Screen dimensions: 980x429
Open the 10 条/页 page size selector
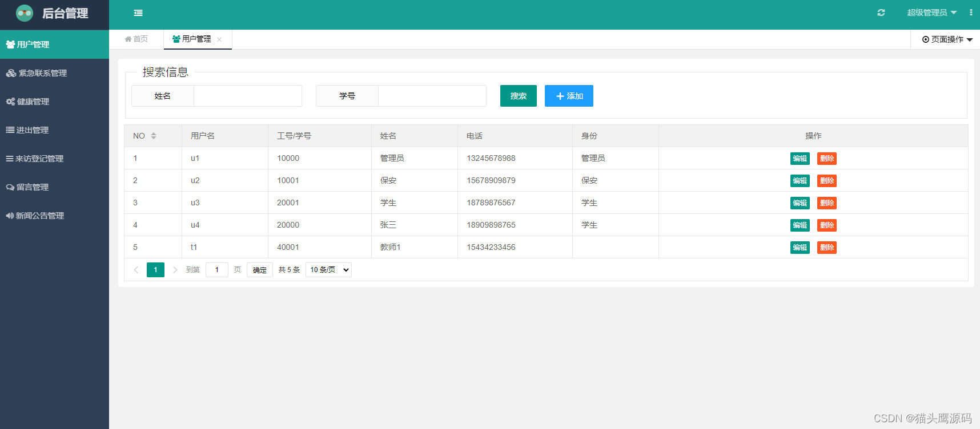(328, 270)
